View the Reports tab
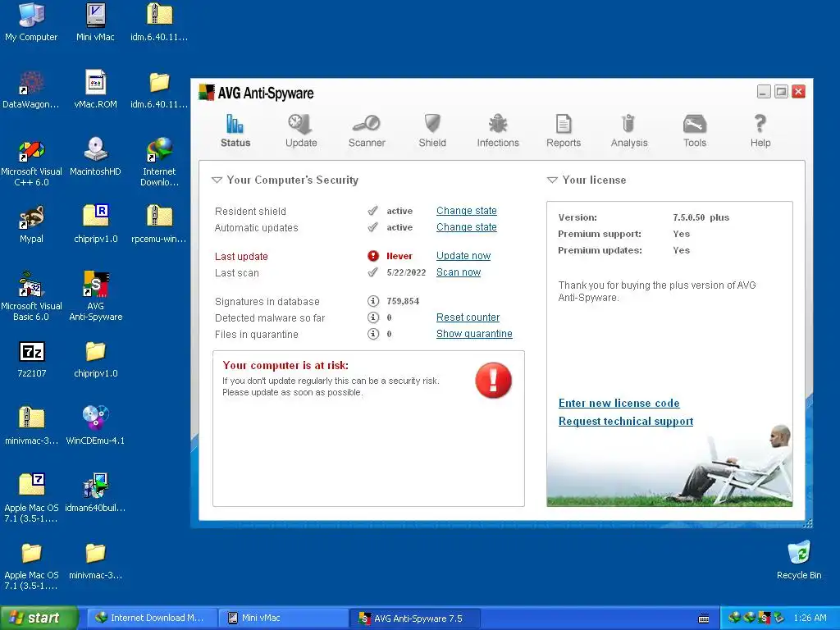This screenshot has width=840, height=630. click(564, 130)
